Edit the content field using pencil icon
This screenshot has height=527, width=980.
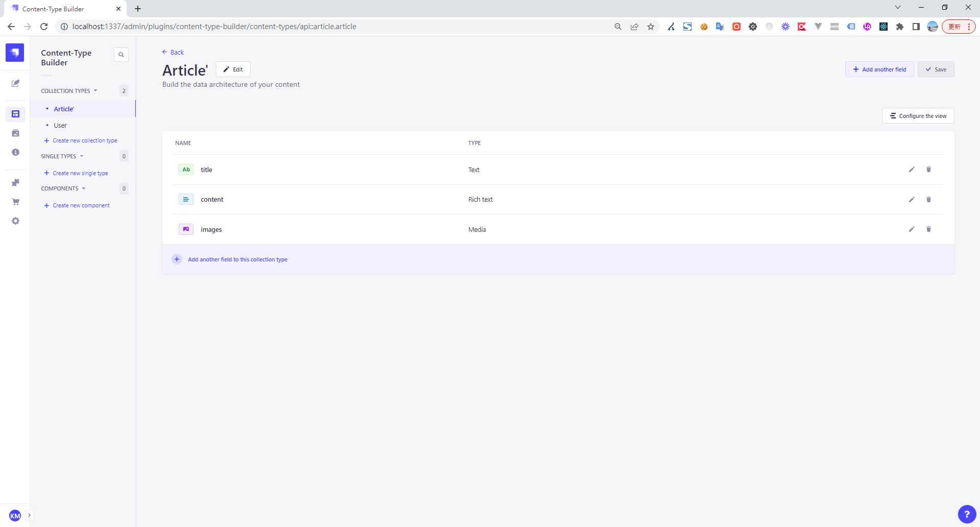912,200
